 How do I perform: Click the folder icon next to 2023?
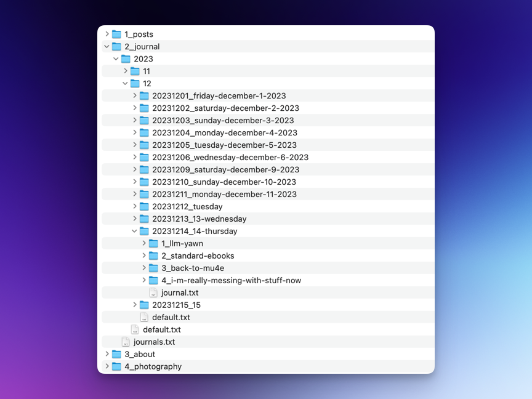pyautogui.click(x=126, y=58)
